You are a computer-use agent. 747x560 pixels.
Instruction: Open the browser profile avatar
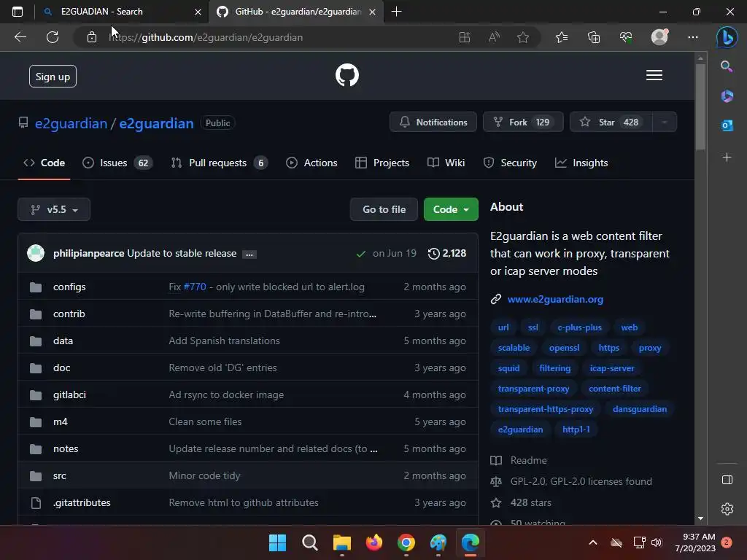click(659, 37)
